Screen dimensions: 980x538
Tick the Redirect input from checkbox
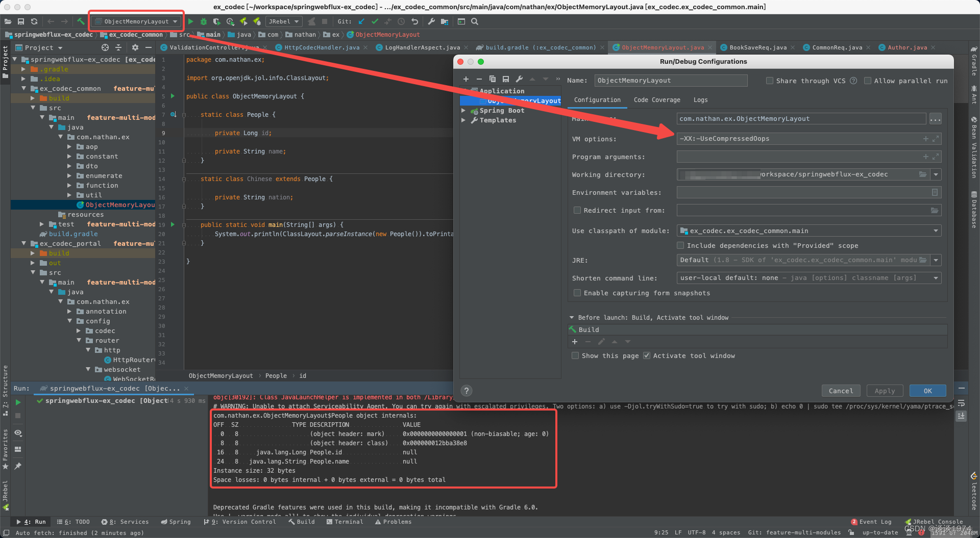click(577, 210)
